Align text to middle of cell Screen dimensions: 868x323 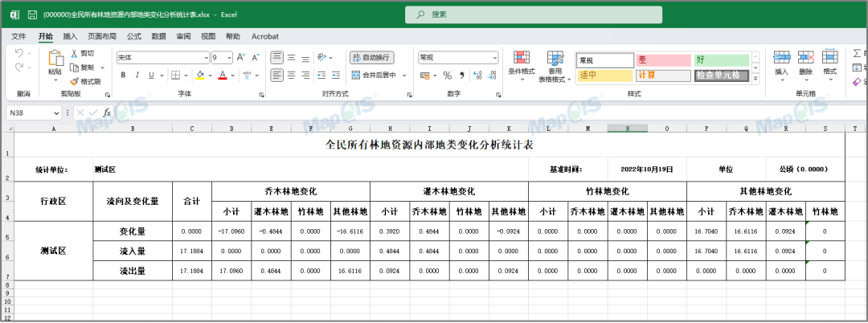pyautogui.click(x=291, y=58)
